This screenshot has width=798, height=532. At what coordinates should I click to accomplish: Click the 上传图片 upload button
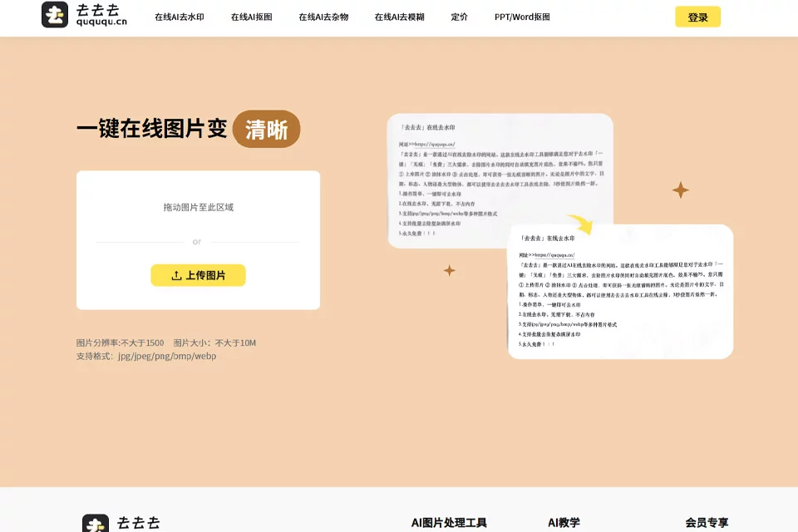198,275
